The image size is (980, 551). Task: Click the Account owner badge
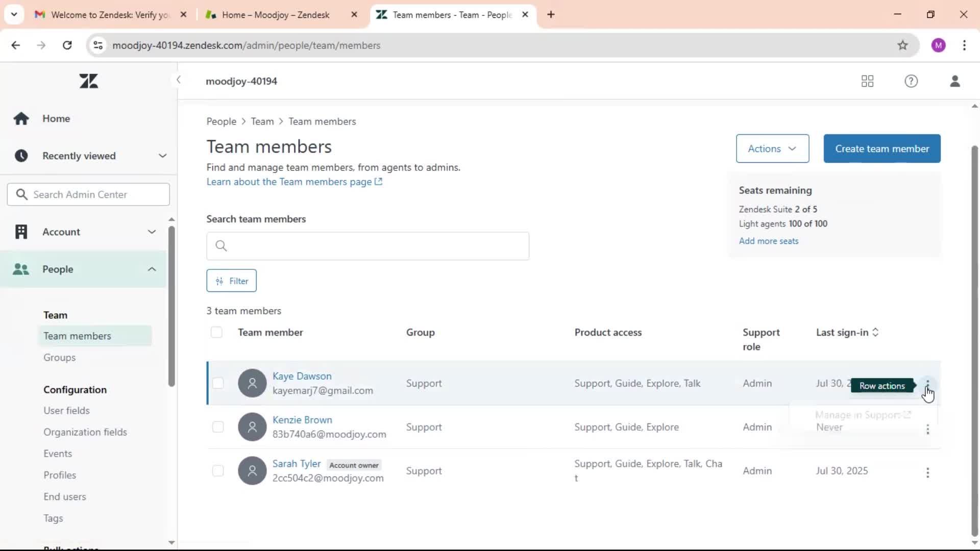354,465
